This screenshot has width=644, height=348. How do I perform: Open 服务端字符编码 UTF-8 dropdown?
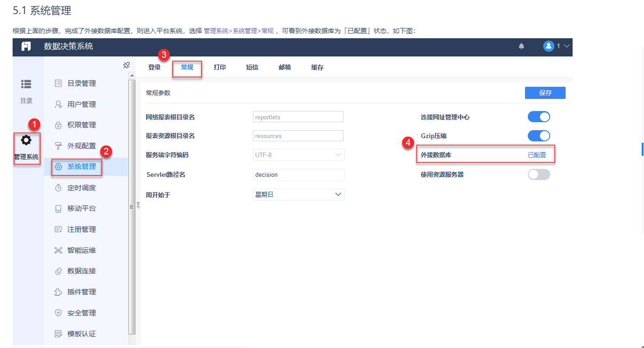(x=298, y=155)
